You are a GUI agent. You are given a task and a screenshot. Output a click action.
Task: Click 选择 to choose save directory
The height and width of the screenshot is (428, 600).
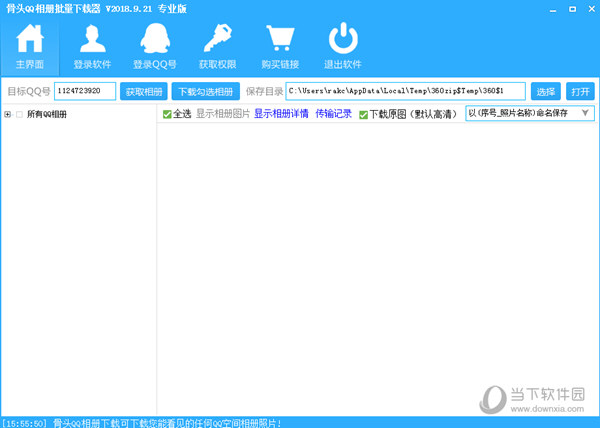(546, 91)
